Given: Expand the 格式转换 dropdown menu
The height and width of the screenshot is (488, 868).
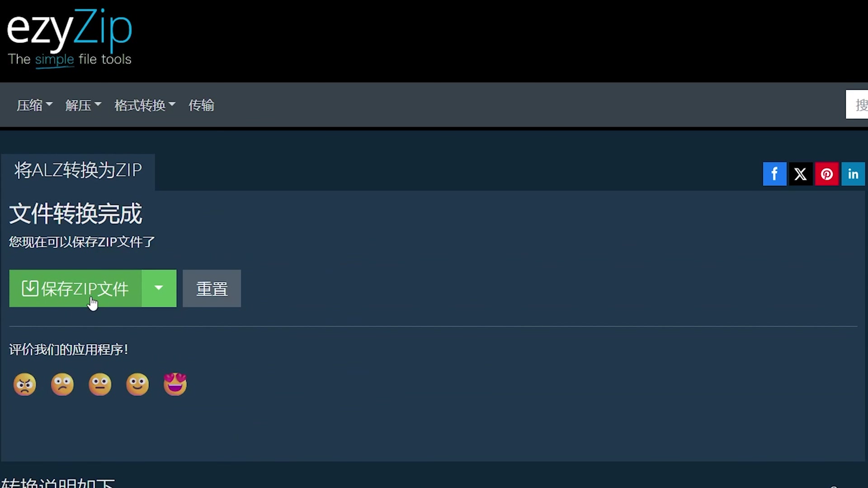Looking at the screenshot, I should (x=145, y=105).
